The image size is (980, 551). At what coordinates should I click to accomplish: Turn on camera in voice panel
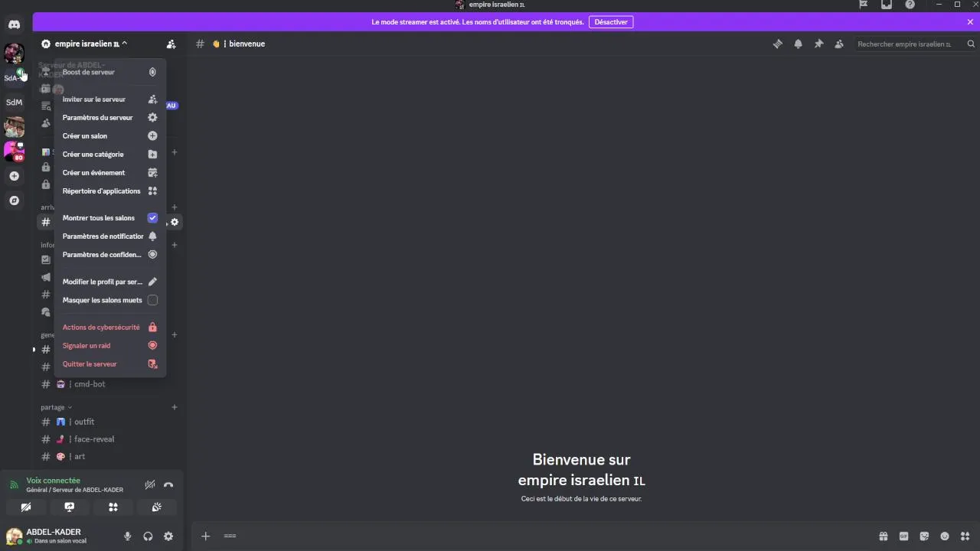[25, 507]
